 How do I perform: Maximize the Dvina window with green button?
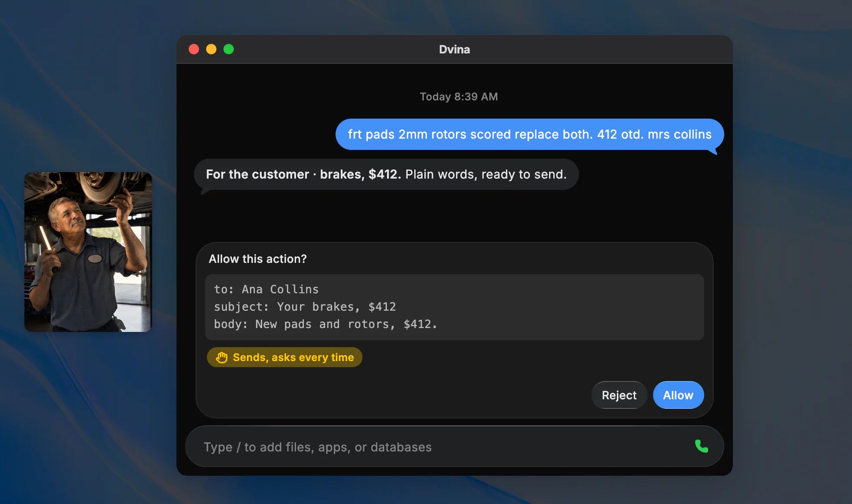(229, 49)
